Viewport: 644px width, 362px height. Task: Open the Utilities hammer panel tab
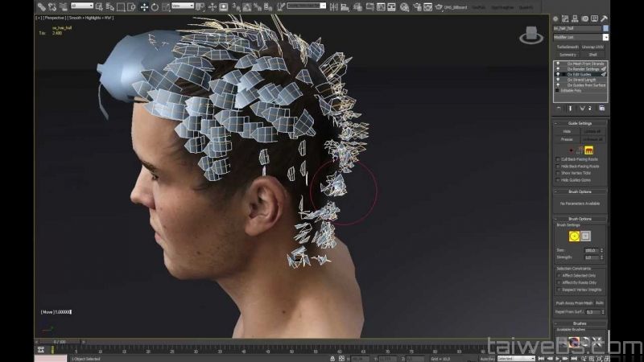pyautogui.click(x=603, y=19)
